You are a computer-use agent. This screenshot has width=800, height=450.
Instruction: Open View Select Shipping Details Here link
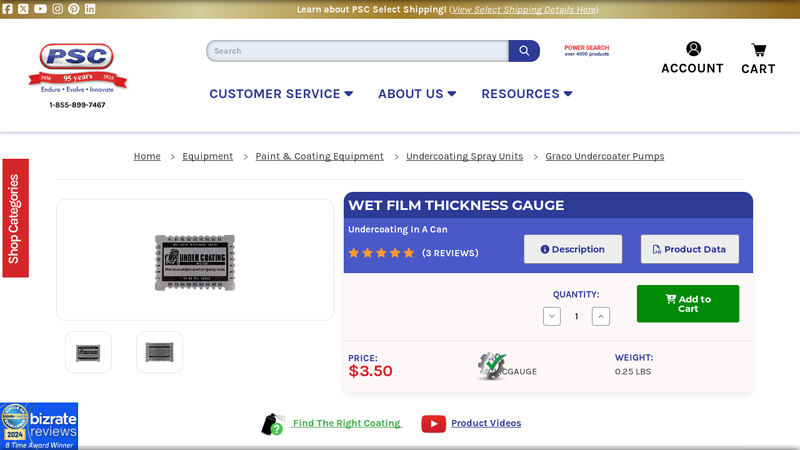click(524, 10)
